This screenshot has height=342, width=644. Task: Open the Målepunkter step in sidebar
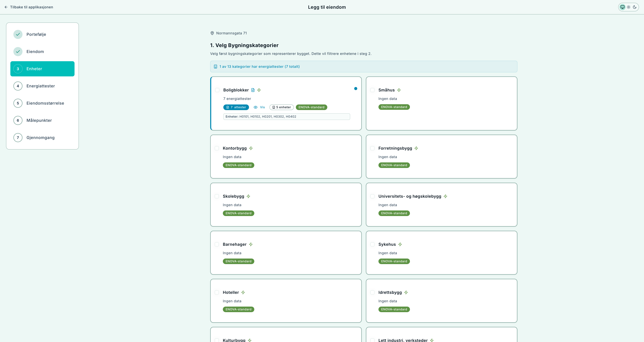[39, 120]
